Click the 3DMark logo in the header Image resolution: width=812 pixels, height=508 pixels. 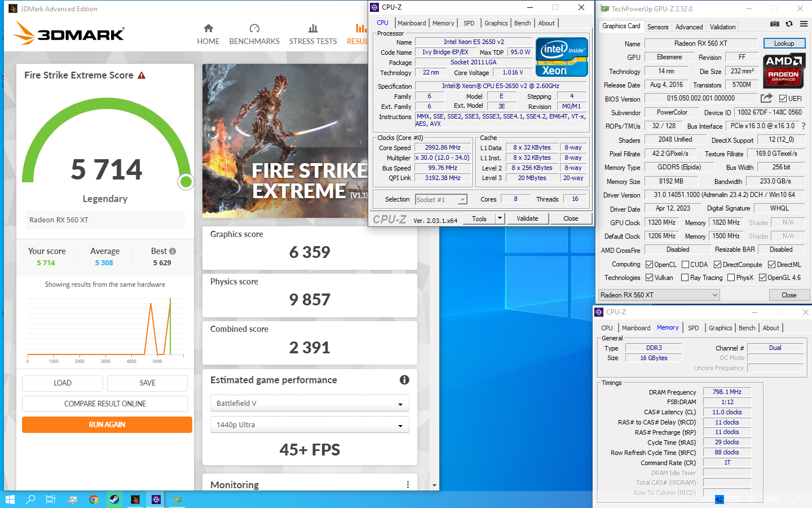coord(69,33)
